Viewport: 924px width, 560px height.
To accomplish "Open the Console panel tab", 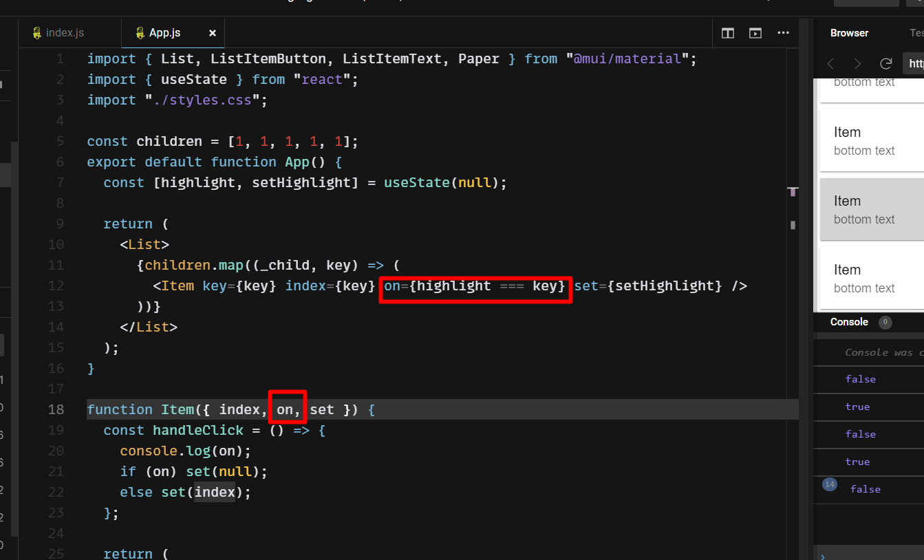I will point(849,322).
